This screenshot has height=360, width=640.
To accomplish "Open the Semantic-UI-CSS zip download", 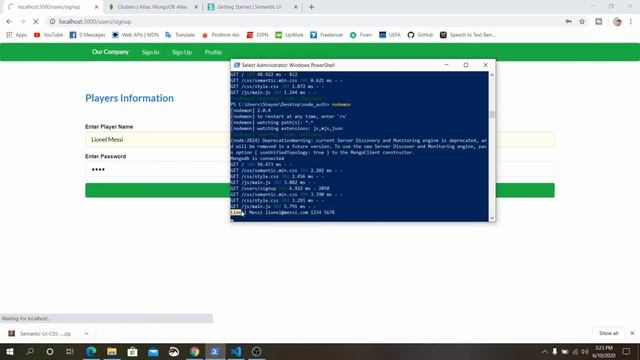I will click(40, 333).
